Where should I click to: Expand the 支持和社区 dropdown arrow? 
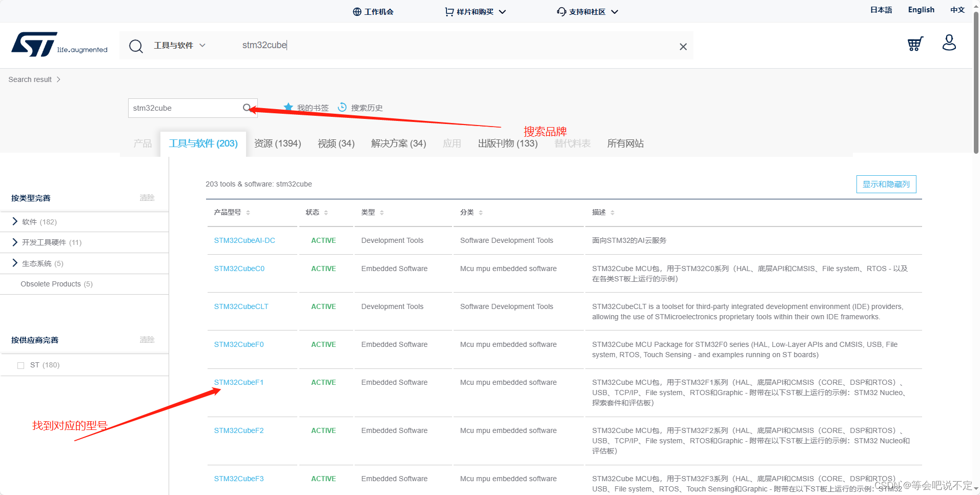pos(615,12)
